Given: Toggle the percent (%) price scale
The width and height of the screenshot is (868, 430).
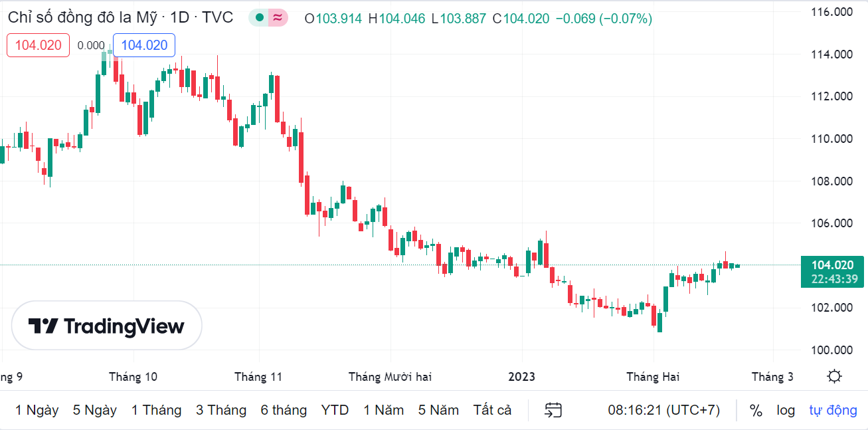Looking at the screenshot, I should coord(756,410).
